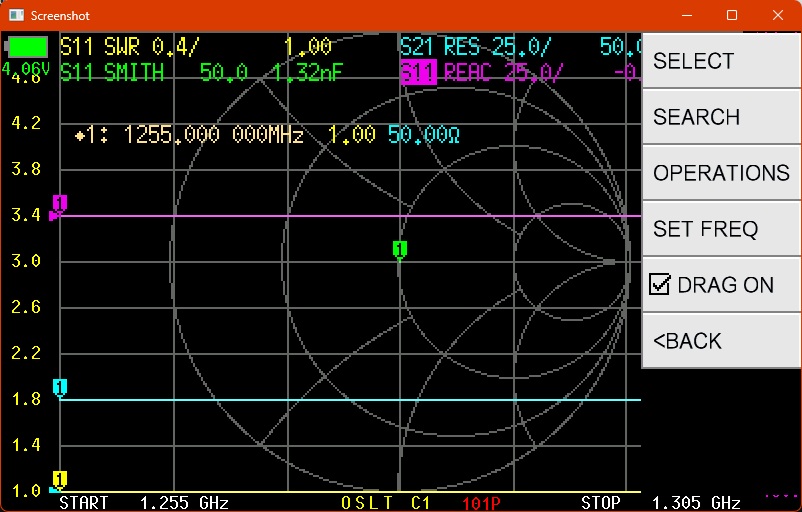Go back with the <BACK button
Image resolution: width=802 pixels, height=512 pixels.
pyautogui.click(x=720, y=341)
